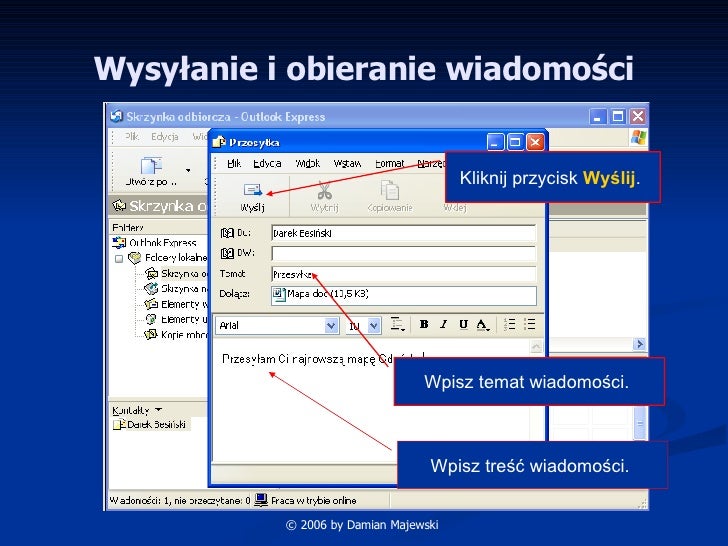
Task: Click the Utwórz pocztę icon in Outlook Express
Action: coord(151,166)
